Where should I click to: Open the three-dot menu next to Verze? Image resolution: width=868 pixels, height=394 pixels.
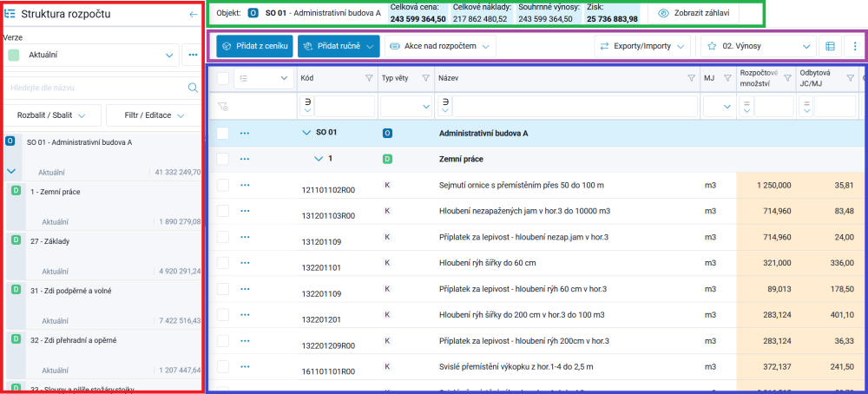point(193,56)
